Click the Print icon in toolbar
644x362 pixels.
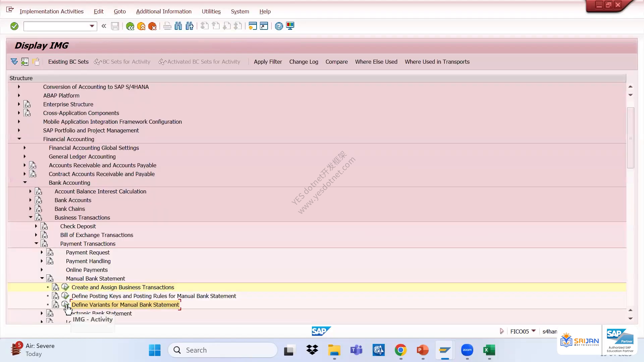tap(167, 26)
